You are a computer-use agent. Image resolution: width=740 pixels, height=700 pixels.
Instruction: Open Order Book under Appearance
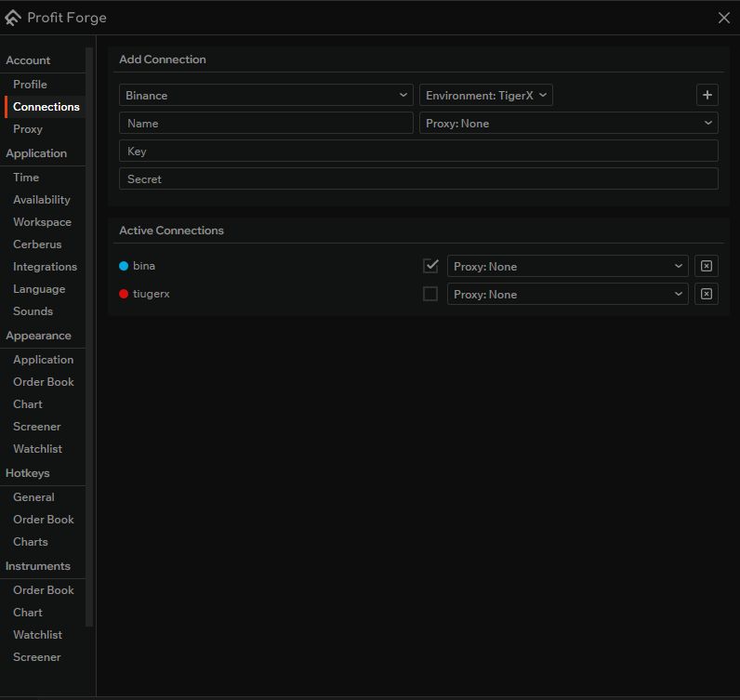(x=44, y=382)
